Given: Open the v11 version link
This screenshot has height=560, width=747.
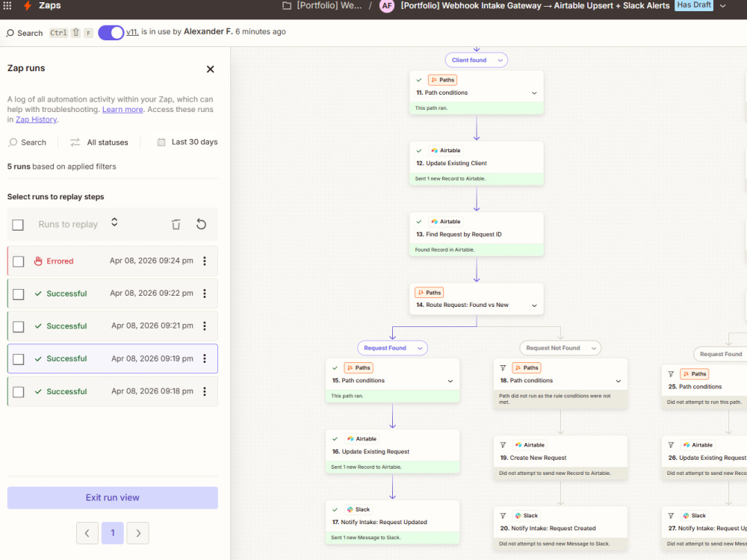Looking at the screenshot, I should point(132,32).
